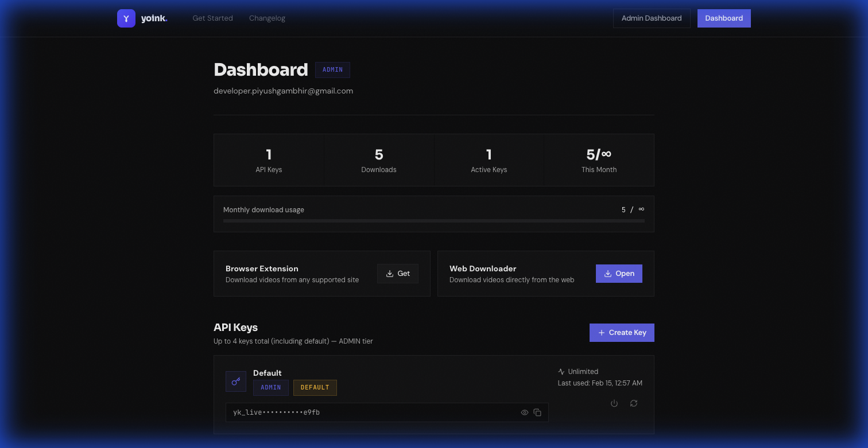Get the Browser Extension

[x=398, y=274]
